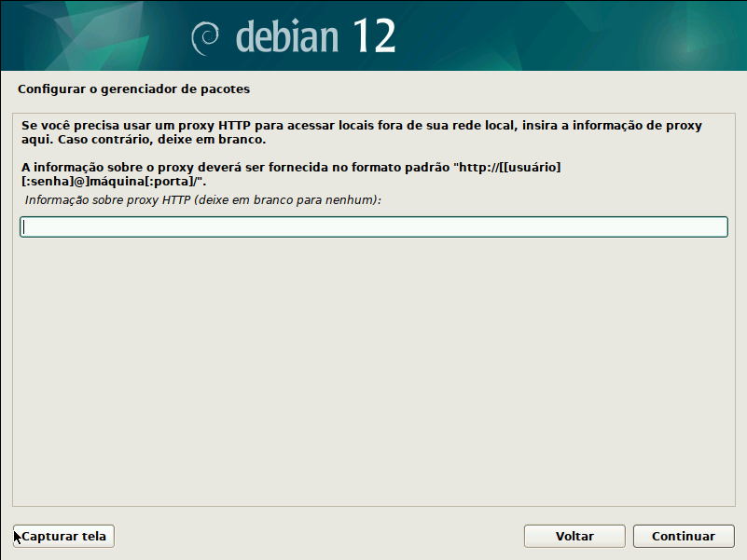Click the Continuar button
Image resolution: width=747 pixels, height=560 pixels.
tap(684, 536)
